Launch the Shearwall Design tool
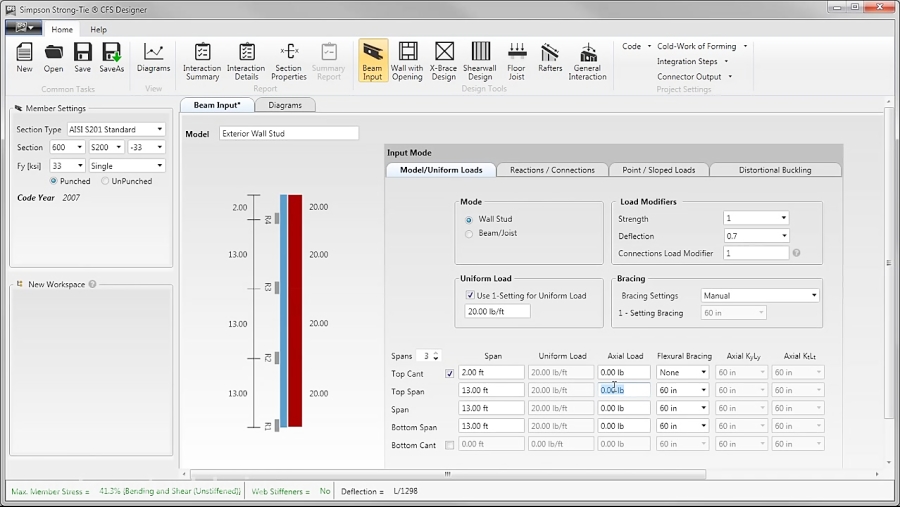 click(480, 60)
